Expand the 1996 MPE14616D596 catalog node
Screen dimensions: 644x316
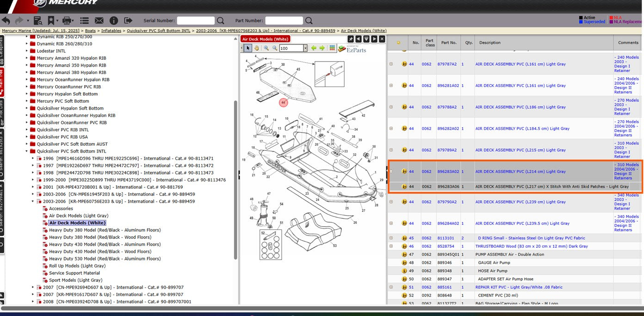pyautogui.click(x=33, y=158)
